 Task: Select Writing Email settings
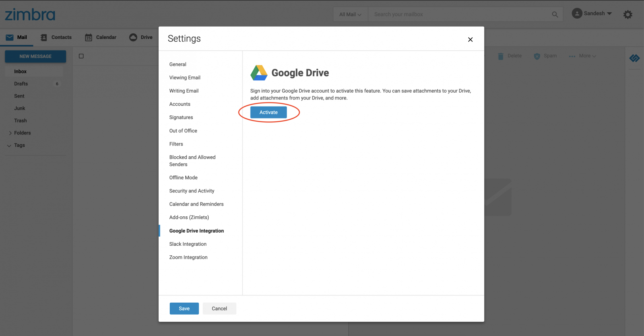click(x=184, y=91)
